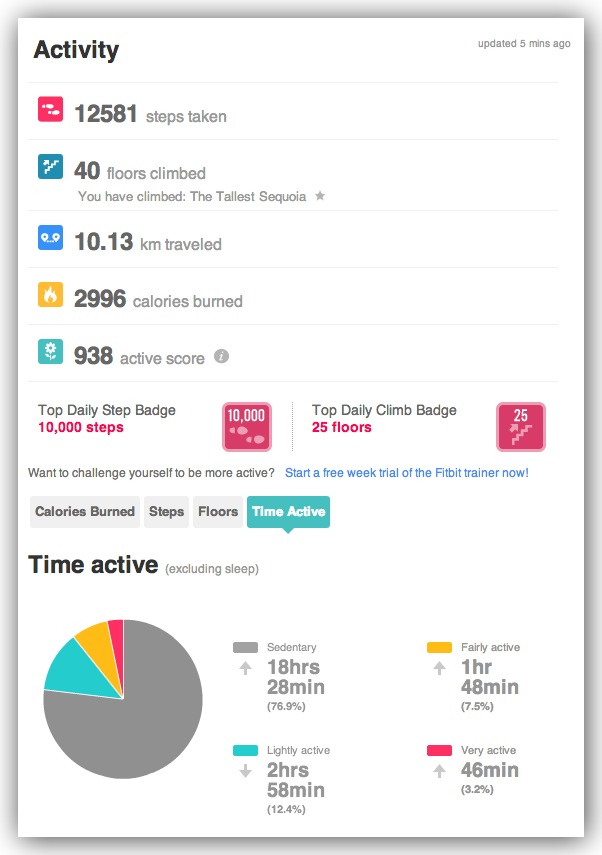Click the gray Sedentary legend swatch
602x855 pixels.
[x=245, y=648]
